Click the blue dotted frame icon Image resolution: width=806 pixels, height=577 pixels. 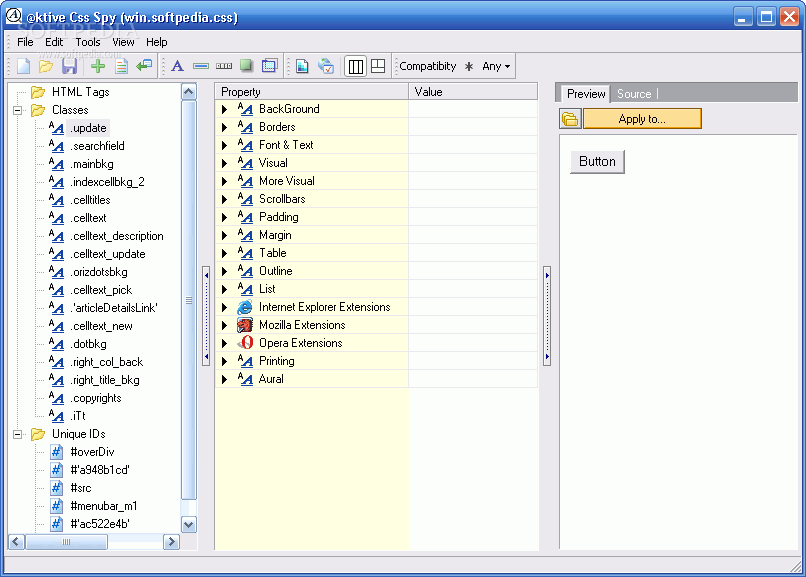coord(269,65)
